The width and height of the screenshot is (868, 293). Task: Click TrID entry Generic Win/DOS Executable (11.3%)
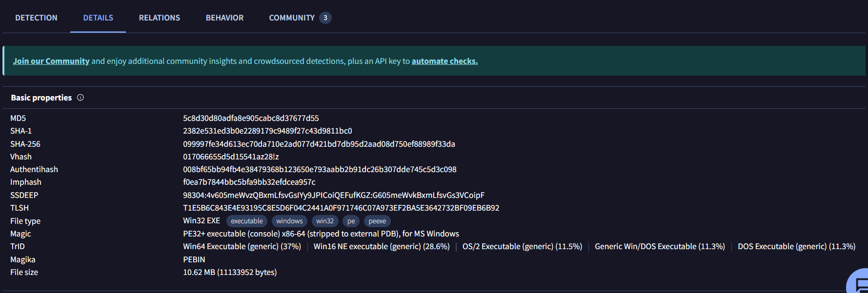point(660,246)
